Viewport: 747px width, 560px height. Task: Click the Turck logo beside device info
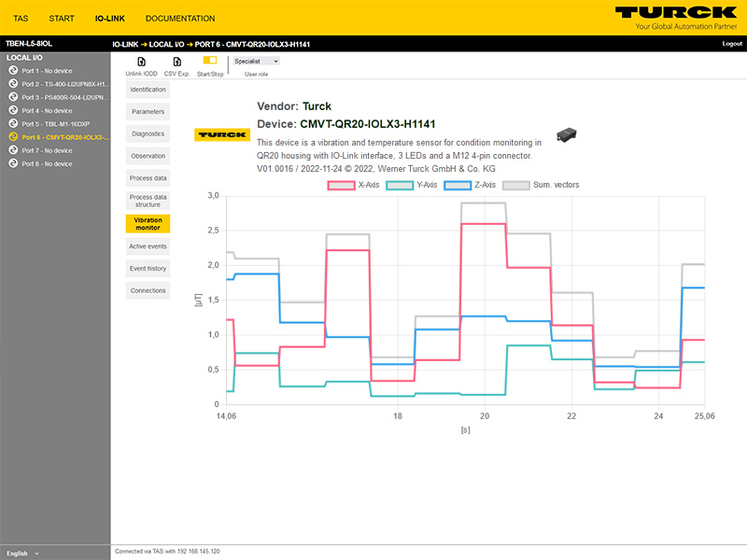click(221, 134)
